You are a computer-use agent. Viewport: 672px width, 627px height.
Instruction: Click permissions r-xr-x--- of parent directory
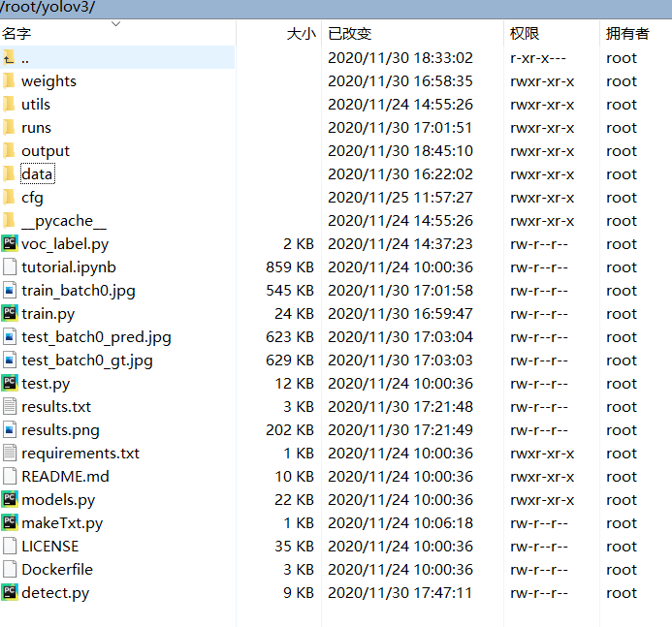coord(538,58)
